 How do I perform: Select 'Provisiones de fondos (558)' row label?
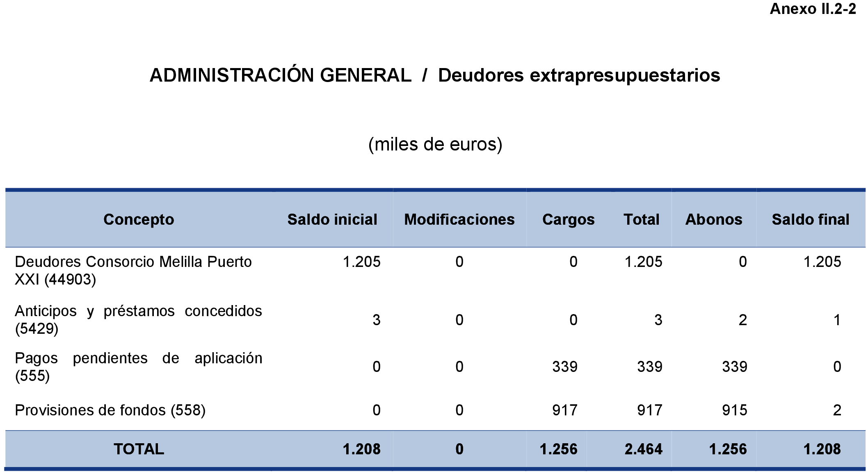click(x=110, y=410)
